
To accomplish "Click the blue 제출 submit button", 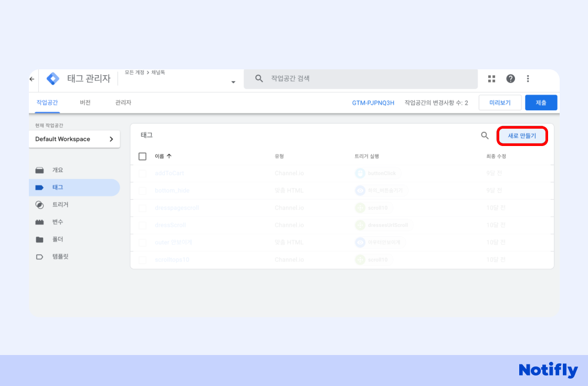I will (x=541, y=103).
